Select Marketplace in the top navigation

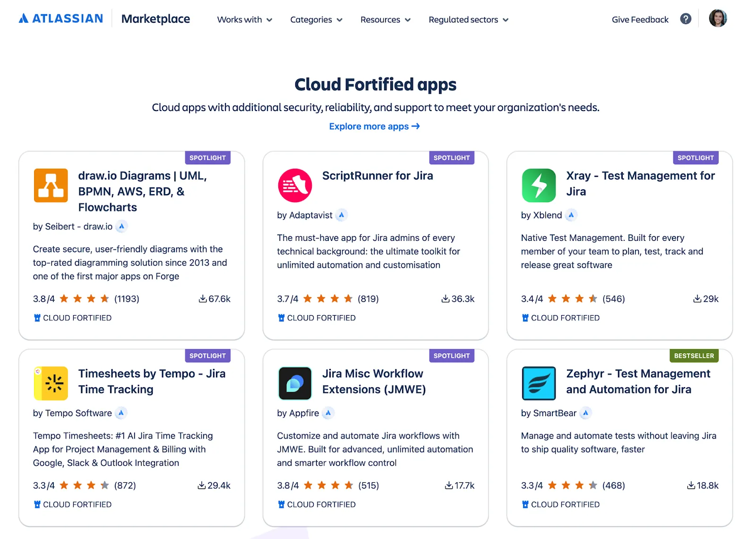tap(155, 19)
